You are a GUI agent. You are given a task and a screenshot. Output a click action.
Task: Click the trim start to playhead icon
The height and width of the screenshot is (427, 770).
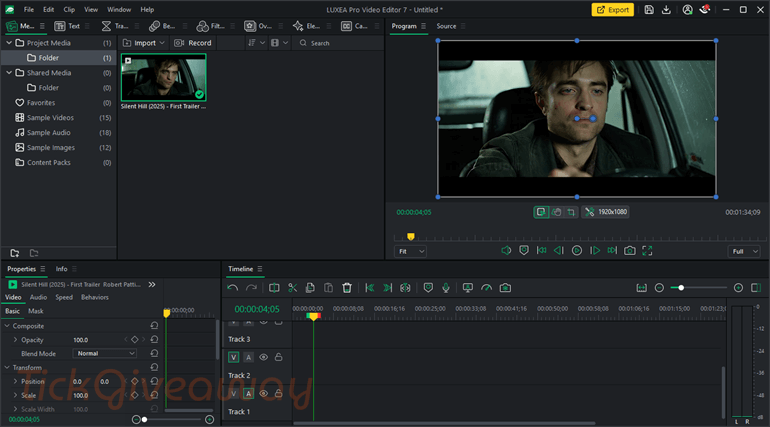pyautogui.click(x=370, y=288)
